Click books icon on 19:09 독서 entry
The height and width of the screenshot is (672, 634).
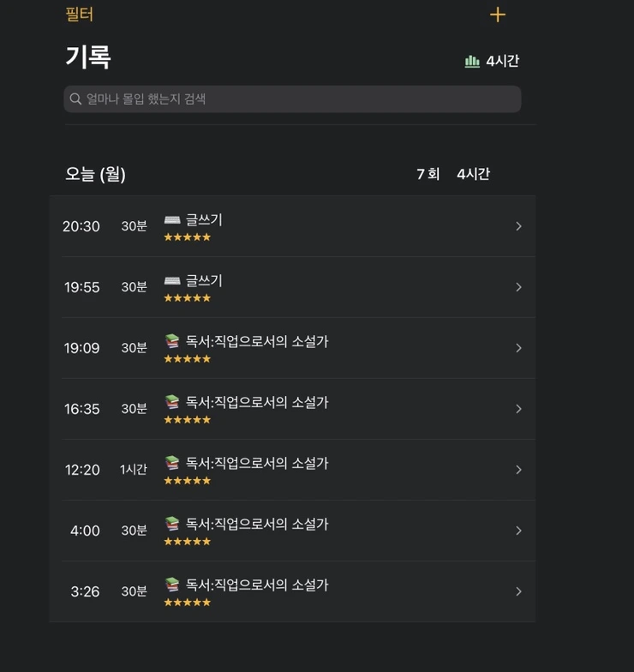172,342
